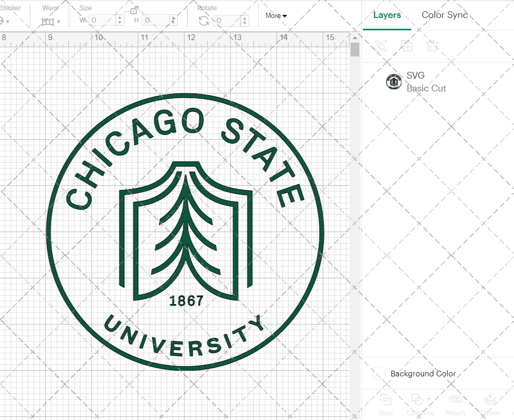Open the Warp style dropdown arrow
Image resolution: width=514 pixels, height=420 pixels.
(x=58, y=22)
